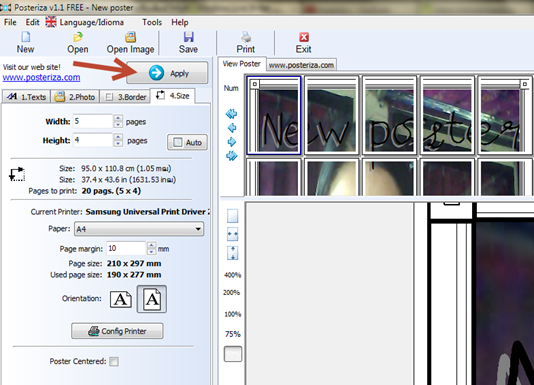Click the fit whole page zoom icon
Viewport: 534px width, 385px height.
(x=233, y=216)
